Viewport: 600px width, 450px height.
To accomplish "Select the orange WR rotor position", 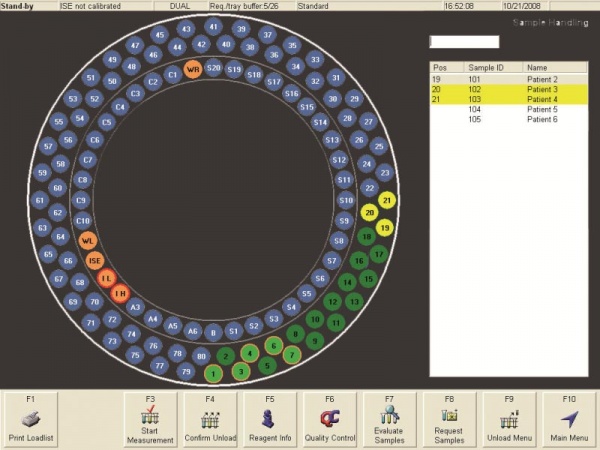I will (x=193, y=69).
